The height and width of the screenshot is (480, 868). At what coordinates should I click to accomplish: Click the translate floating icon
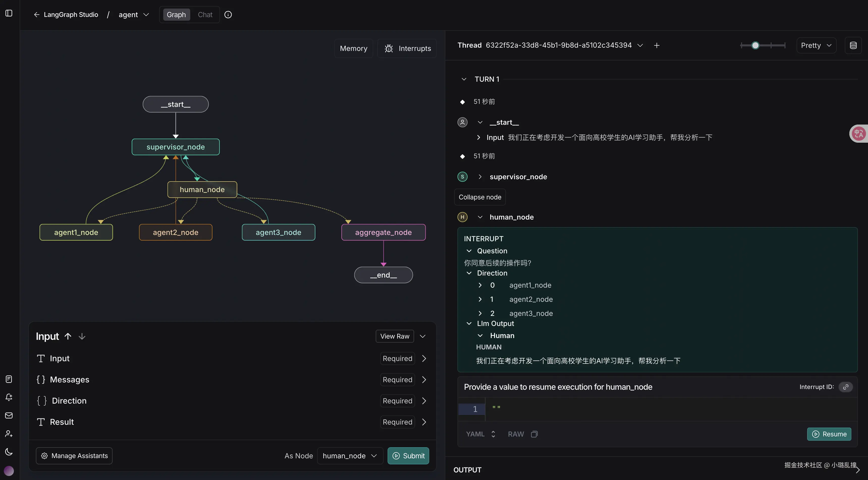coord(859,134)
